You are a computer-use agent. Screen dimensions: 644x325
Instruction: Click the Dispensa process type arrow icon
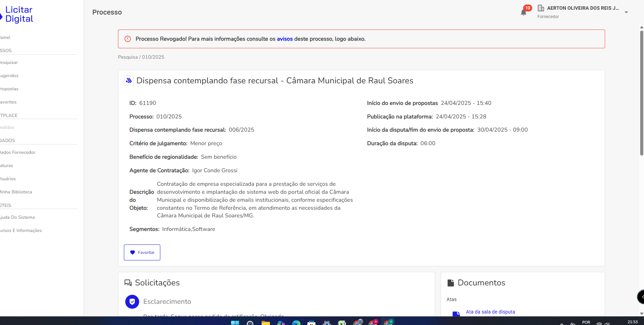pos(129,81)
